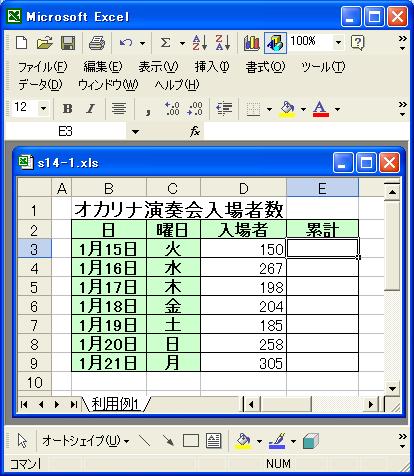Open the font size 12 dropdown

click(x=43, y=108)
